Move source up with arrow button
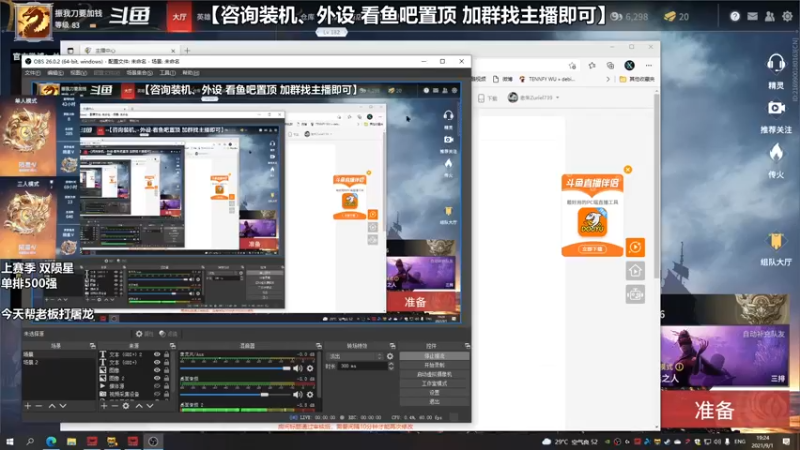The image size is (800, 450). tap(139, 406)
